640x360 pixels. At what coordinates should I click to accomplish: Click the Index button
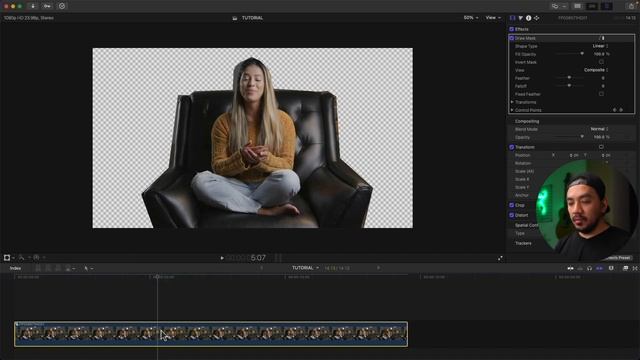point(15,268)
